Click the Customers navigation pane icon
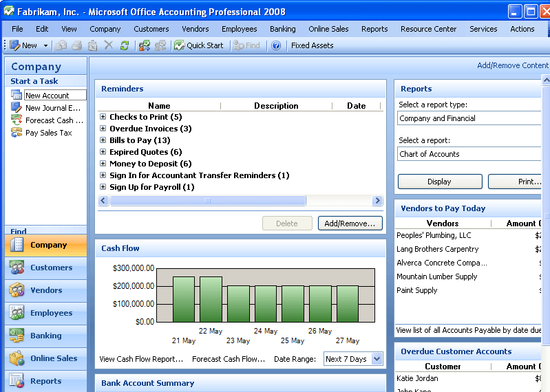Image resolution: width=550 pixels, height=392 pixels. click(x=17, y=268)
